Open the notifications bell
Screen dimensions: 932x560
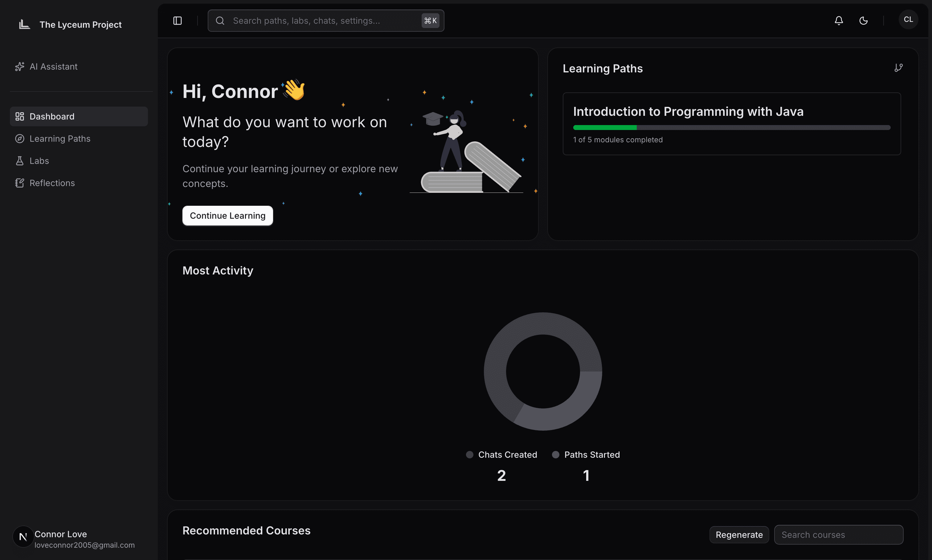(838, 21)
